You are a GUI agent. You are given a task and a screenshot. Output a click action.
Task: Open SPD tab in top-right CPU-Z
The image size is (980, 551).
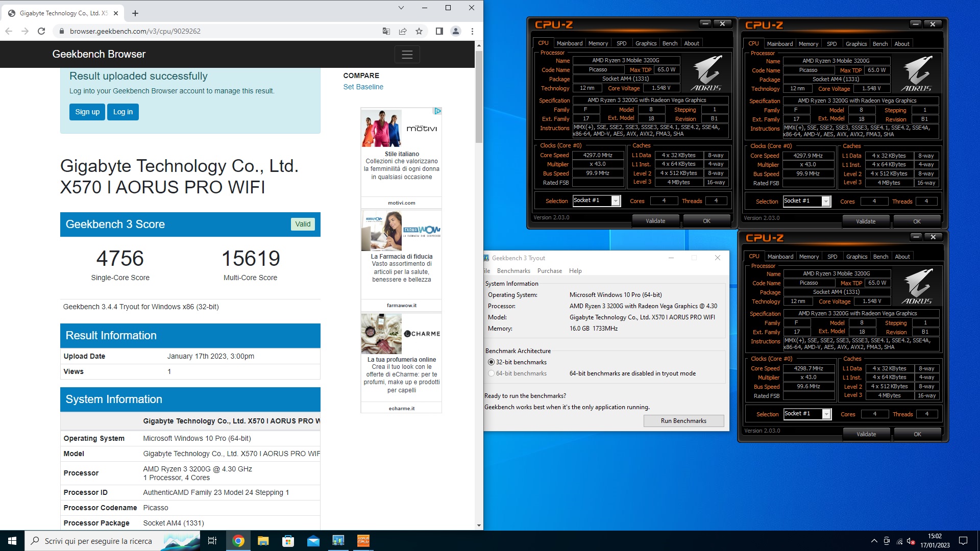(832, 44)
